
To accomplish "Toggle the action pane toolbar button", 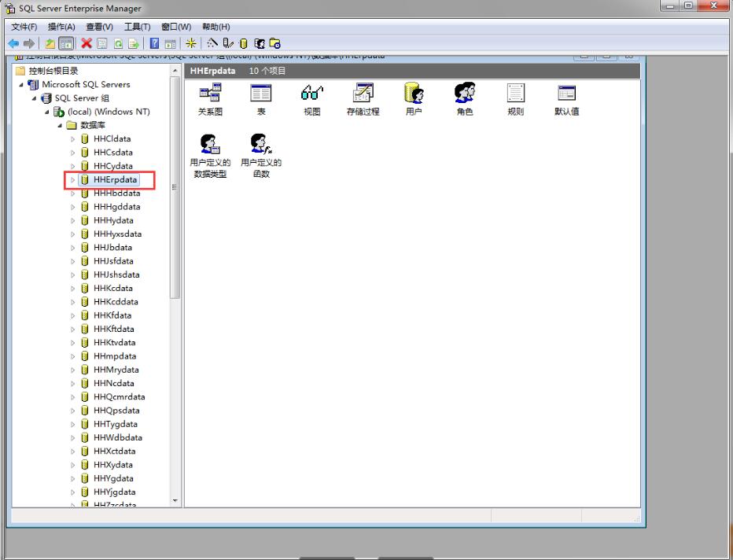I will 171,44.
